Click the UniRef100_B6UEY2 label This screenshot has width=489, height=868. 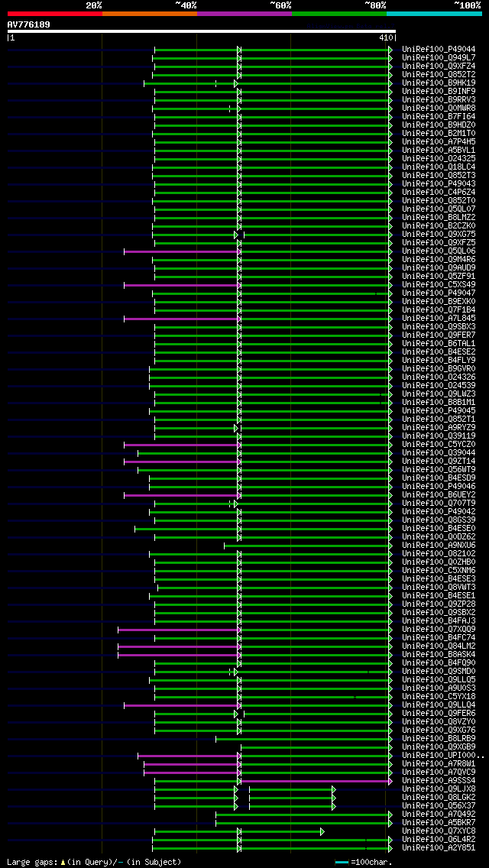click(x=439, y=495)
